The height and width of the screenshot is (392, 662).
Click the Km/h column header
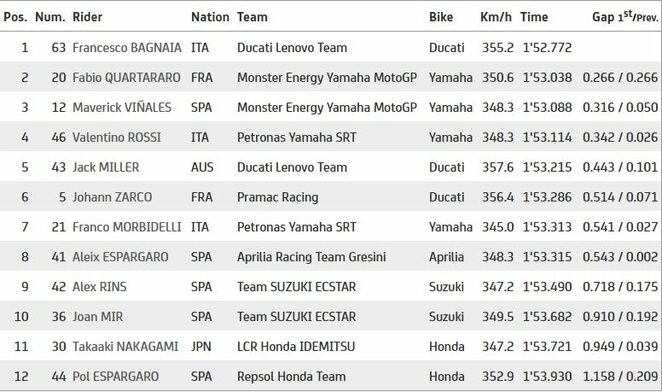tap(496, 17)
